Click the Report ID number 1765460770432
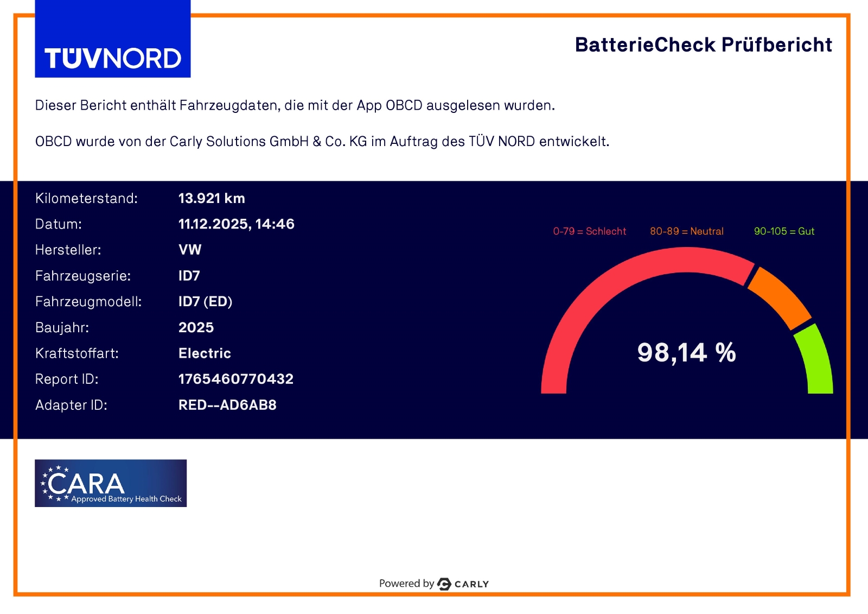This screenshot has height=614, width=868. pyautogui.click(x=236, y=379)
